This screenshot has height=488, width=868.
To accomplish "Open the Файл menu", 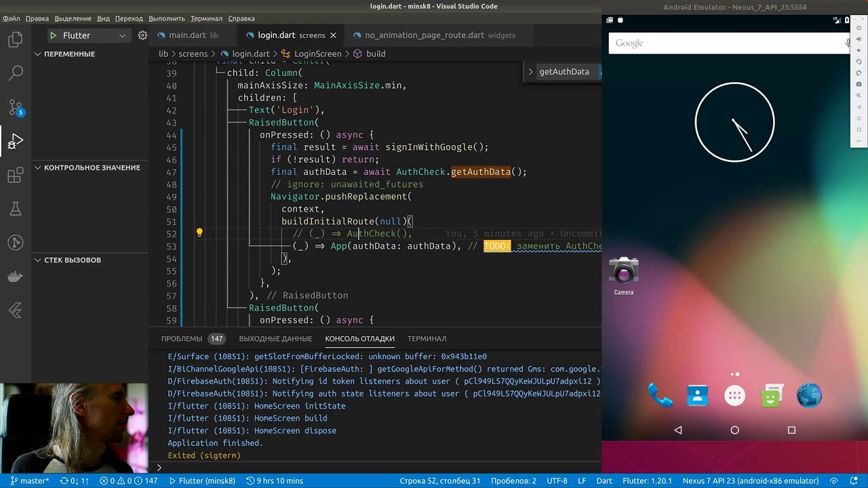I will [x=12, y=18].
